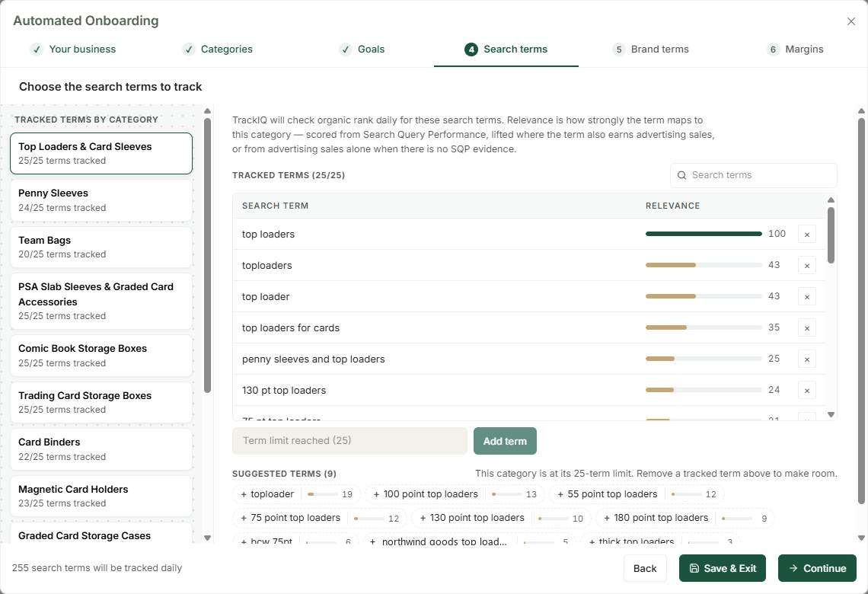
Task: Add suggested term '75 point top loaders'
Action: point(320,518)
